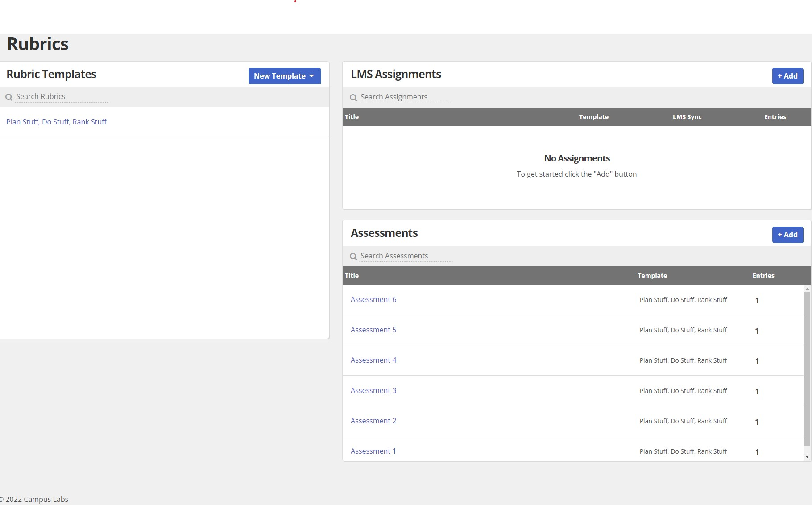Screen dimensions: 812x505
Task: View Assessment 2
Action: [373, 421]
